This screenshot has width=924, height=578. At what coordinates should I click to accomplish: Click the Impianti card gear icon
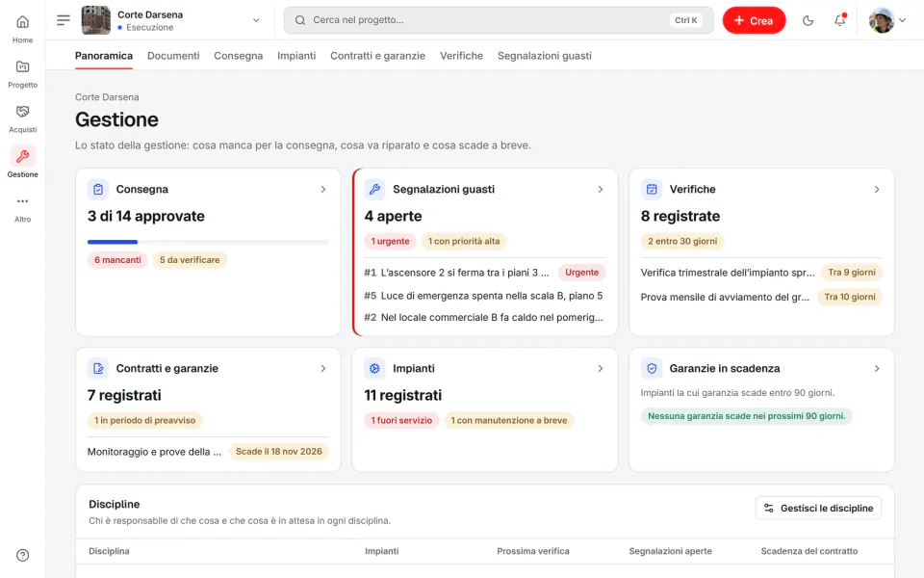(x=374, y=369)
